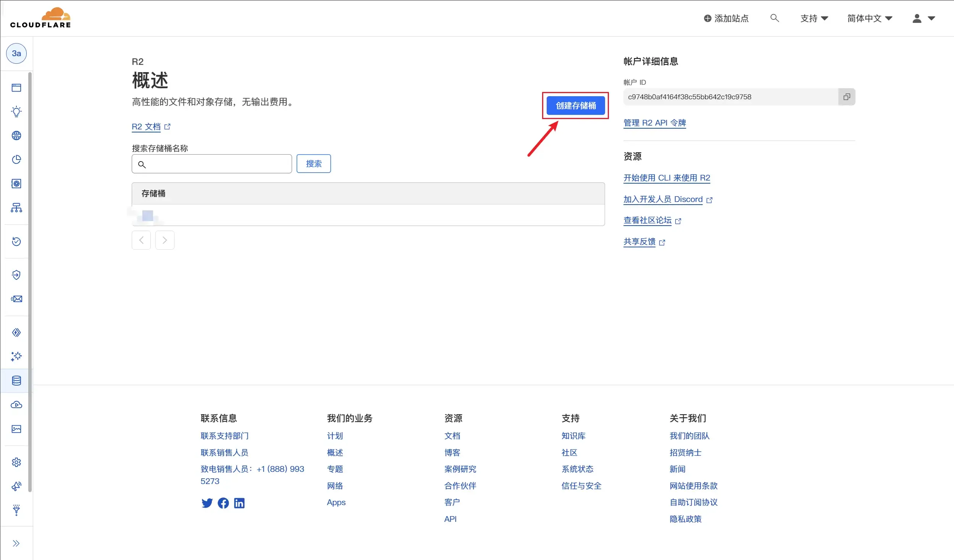
Task: Click 添加站点 in the top bar
Action: tap(726, 18)
